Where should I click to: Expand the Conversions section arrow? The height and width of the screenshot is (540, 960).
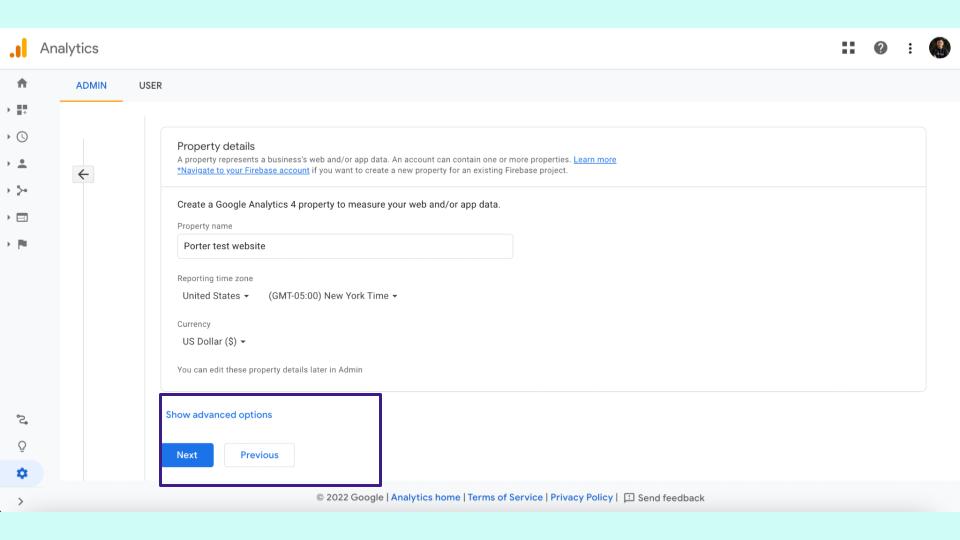coord(9,244)
